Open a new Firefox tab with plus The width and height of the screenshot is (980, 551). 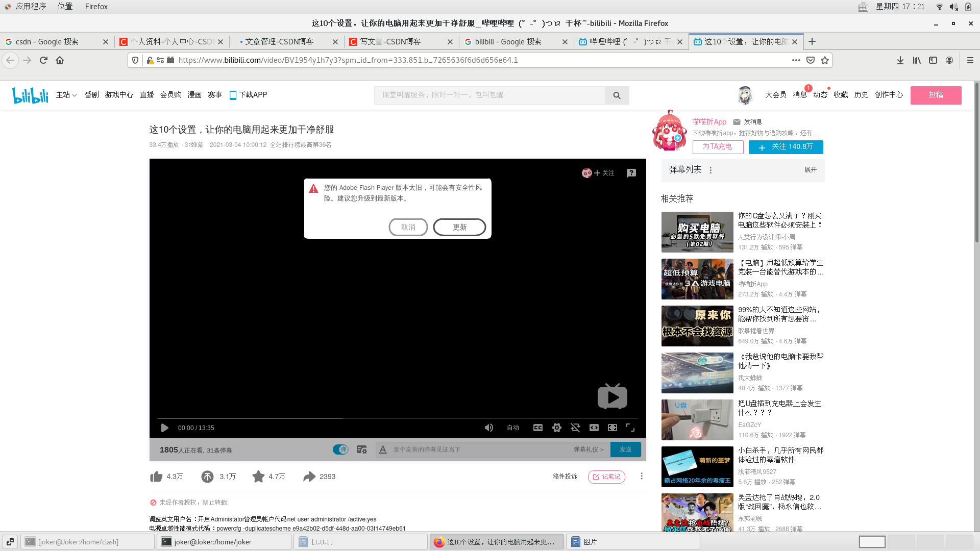click(812, 41)
